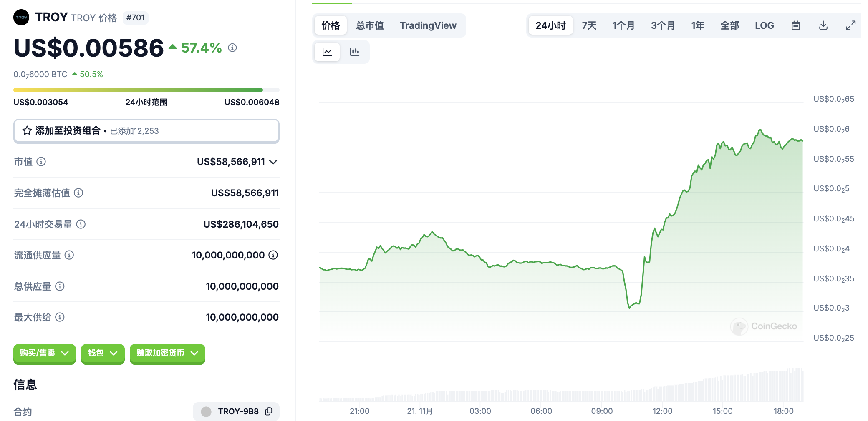Show info for 流通供应量 label
The width and height of the screenshot is (868, 421).
tap(69, 255)
